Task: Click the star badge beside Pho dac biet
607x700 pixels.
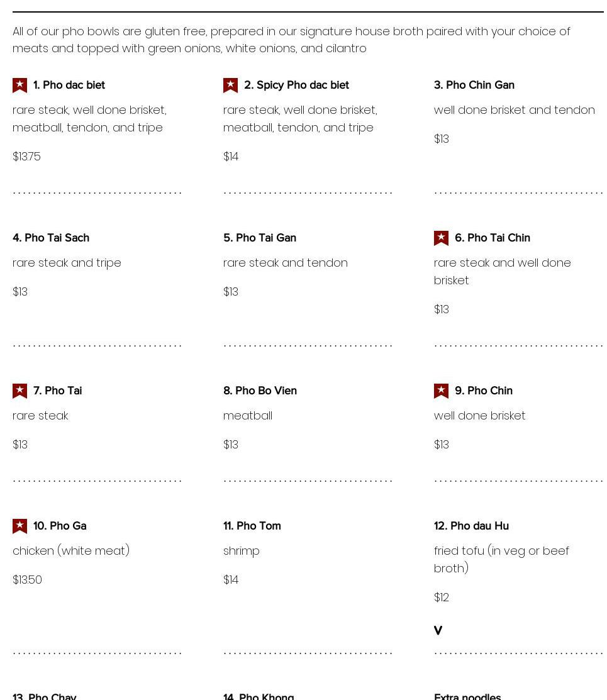Action: tap(20, 85)
